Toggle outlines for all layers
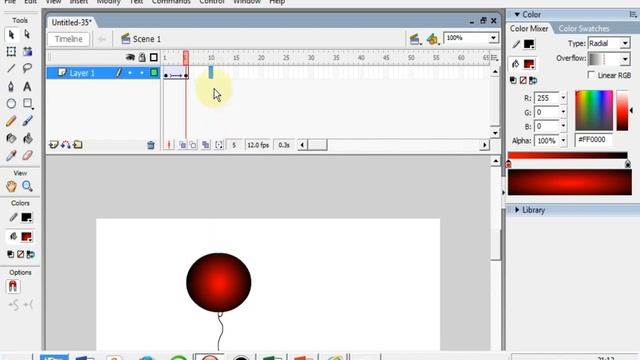This screenshot has height=360, width=640. tap(154, 58)
